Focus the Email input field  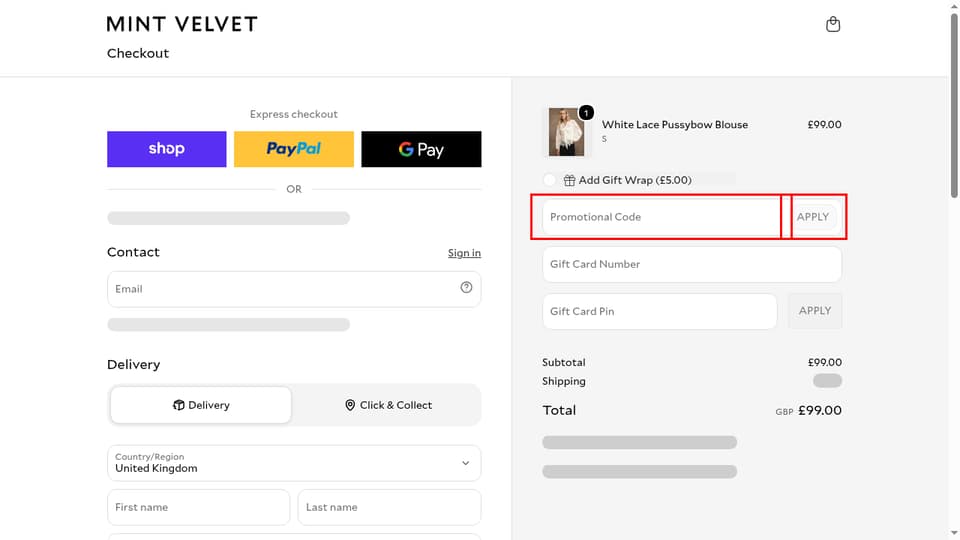(x=294, y=289)
